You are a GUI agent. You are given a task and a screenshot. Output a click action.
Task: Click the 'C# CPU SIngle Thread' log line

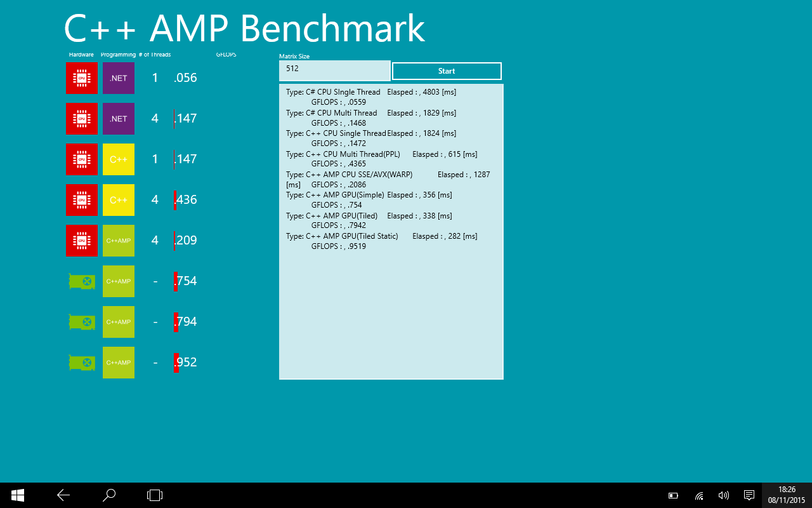coord(371,92)
